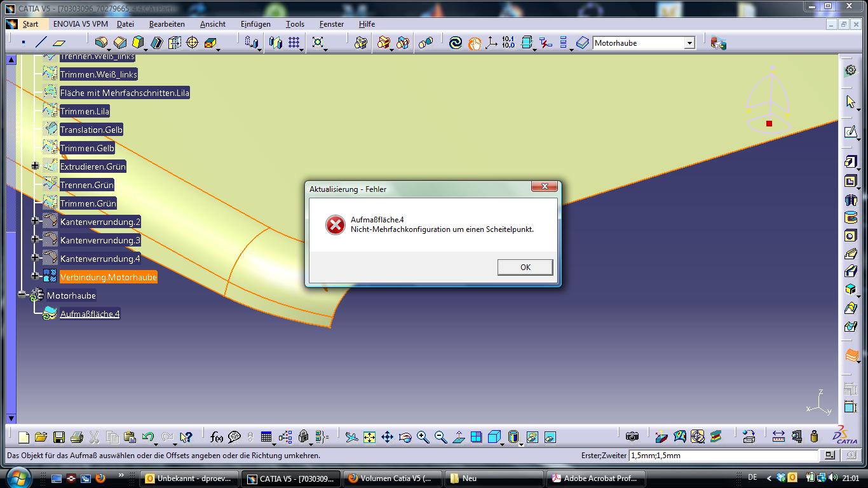Image resolution: width=868 pixels, height=488 pixels.
Task: Click the orange hand manual update icon
Action: click(x=474, y=43)
